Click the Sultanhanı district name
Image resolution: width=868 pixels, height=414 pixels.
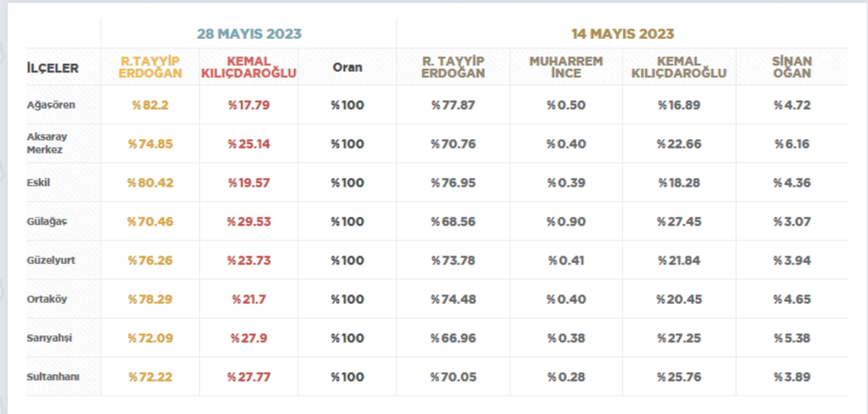[53, 377]
